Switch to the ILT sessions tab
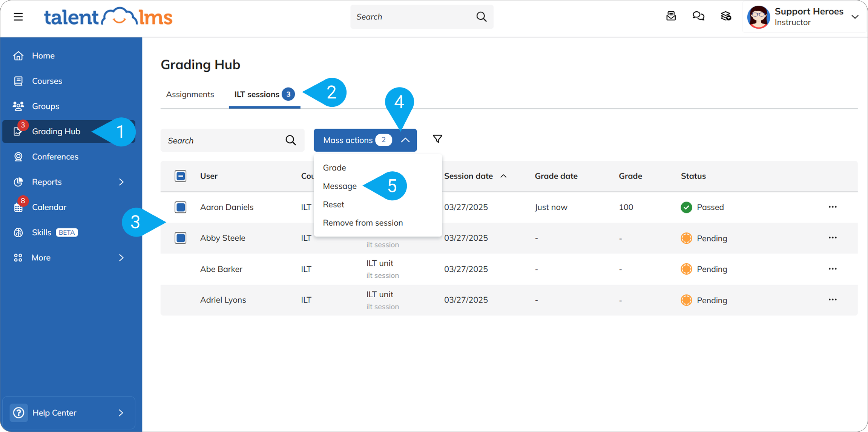The image size is (868, 432). tap(264, 94)
